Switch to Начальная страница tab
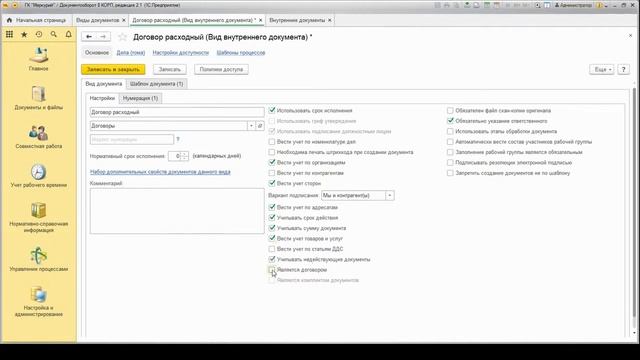Viewport: 640px width, 360px height. (x=36, y=20)
